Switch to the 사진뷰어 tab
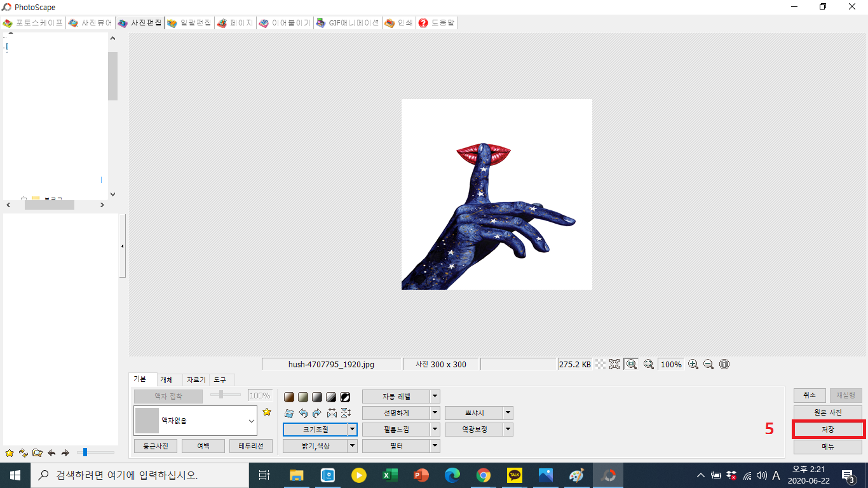Viewport: 868px width, 488px height. click(x=90, y=23)
